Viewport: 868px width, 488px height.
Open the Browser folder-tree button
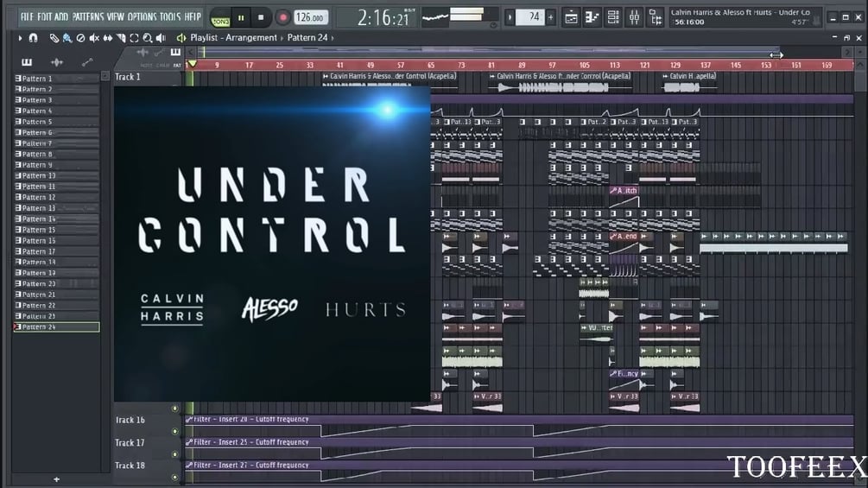tap(656, 17)
